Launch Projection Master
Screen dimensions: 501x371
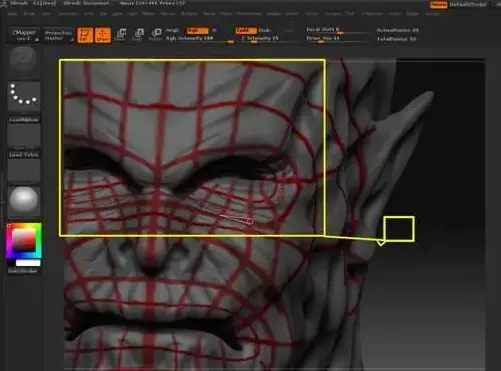click(x=59, y=35)
